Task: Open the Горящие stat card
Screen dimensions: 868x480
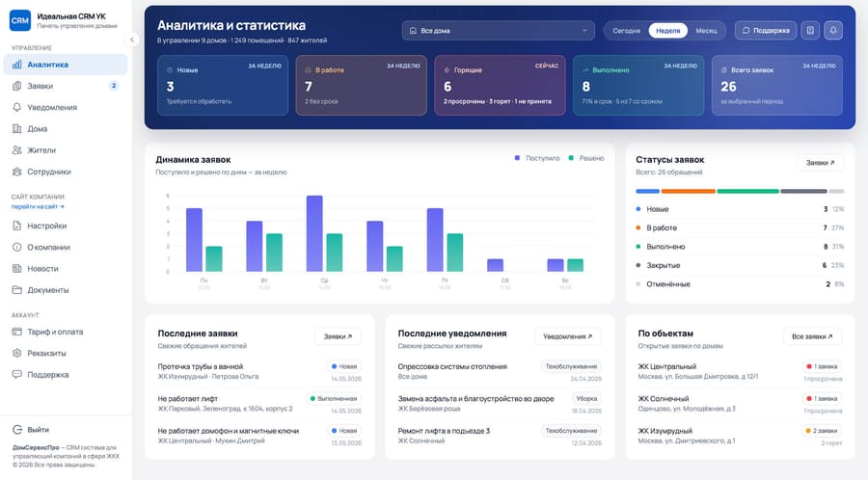Action: pyautogui.click(x=500, y=85)
